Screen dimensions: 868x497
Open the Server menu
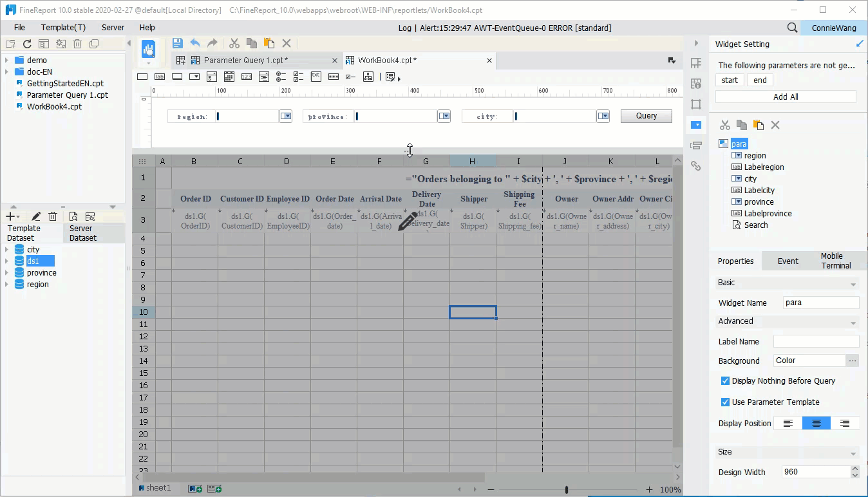click(x=113, y=28)
